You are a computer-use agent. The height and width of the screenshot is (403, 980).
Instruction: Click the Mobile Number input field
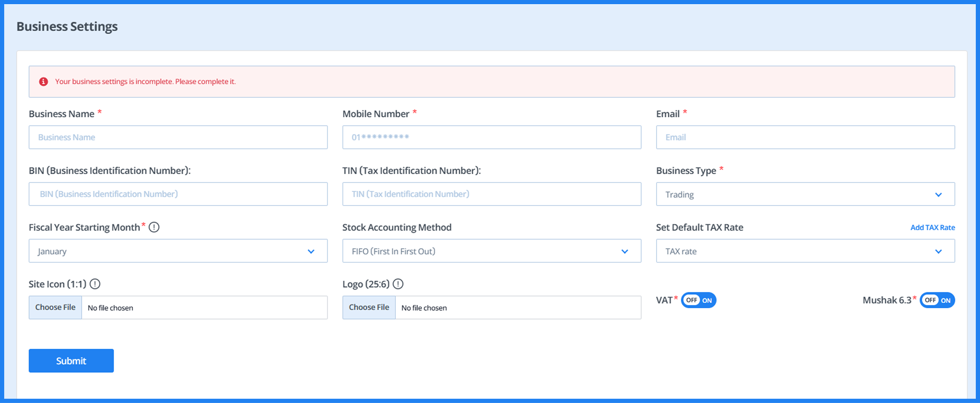[x=491, y=137]
